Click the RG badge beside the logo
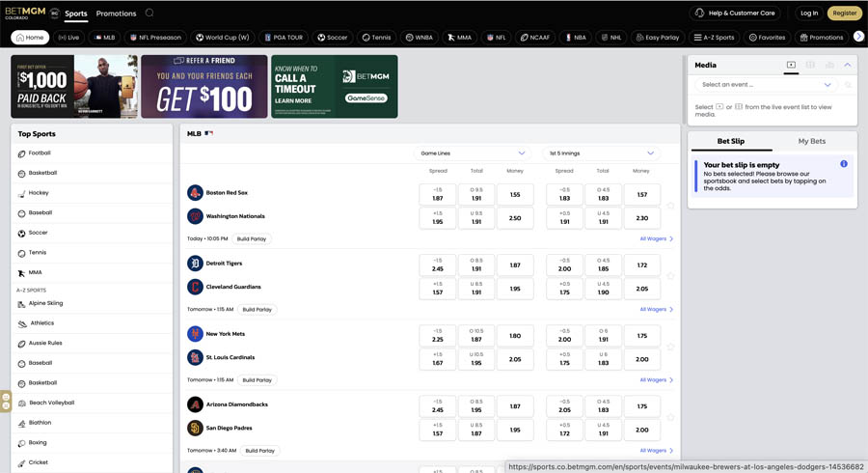 point(54,14)
